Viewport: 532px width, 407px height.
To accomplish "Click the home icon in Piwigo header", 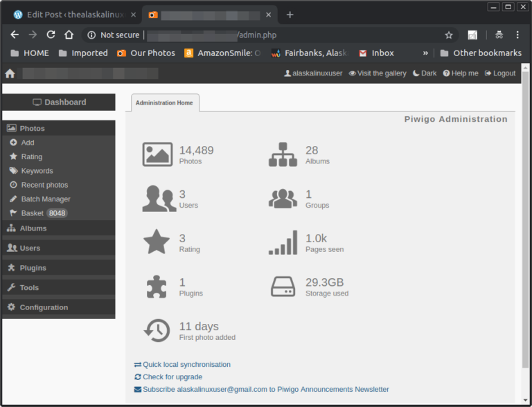I will click(x=10, y=73).
